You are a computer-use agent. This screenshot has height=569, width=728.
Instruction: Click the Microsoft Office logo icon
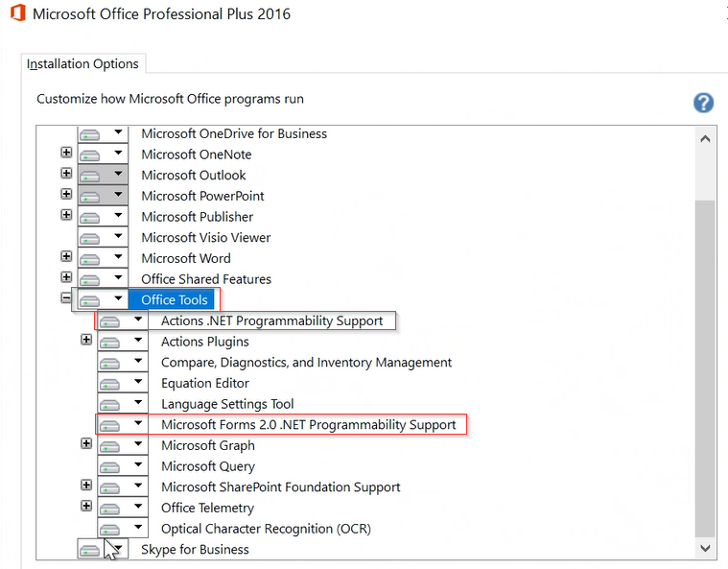click(18, 12)
